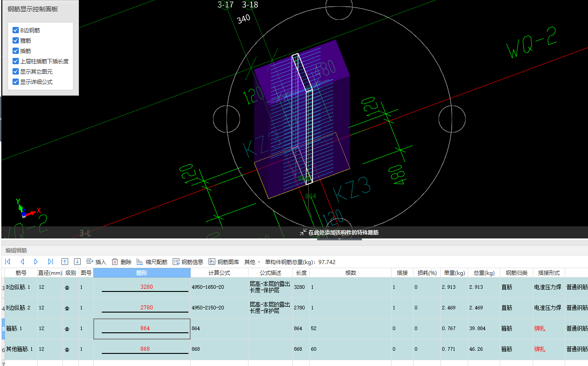This screenshot has width=588, height=366.
Task: Click shape cell showing 868
Action: click(x=142, y=349)
